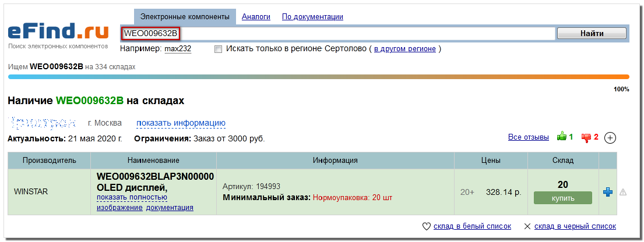Click the circled plus icon beside reviews
Viewport: 644px width, 242px height.
(x=610, y=138)
